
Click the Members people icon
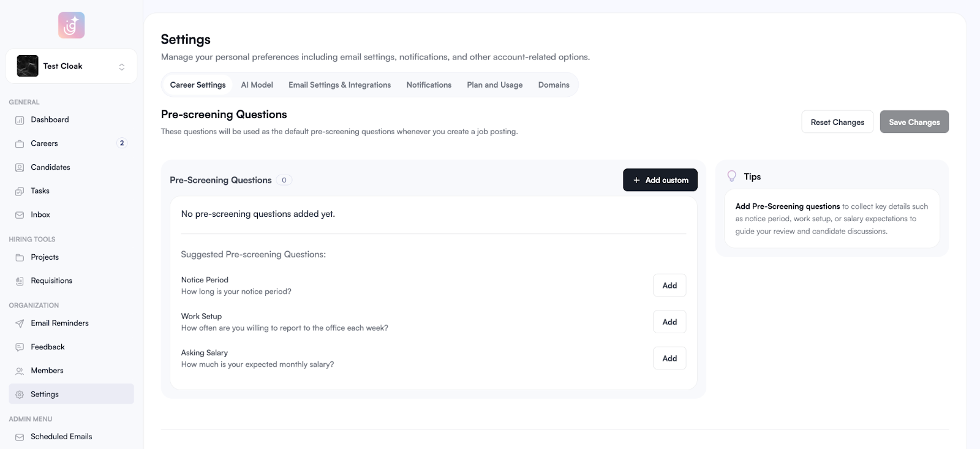pyautogui.click(x=20, y=371)
